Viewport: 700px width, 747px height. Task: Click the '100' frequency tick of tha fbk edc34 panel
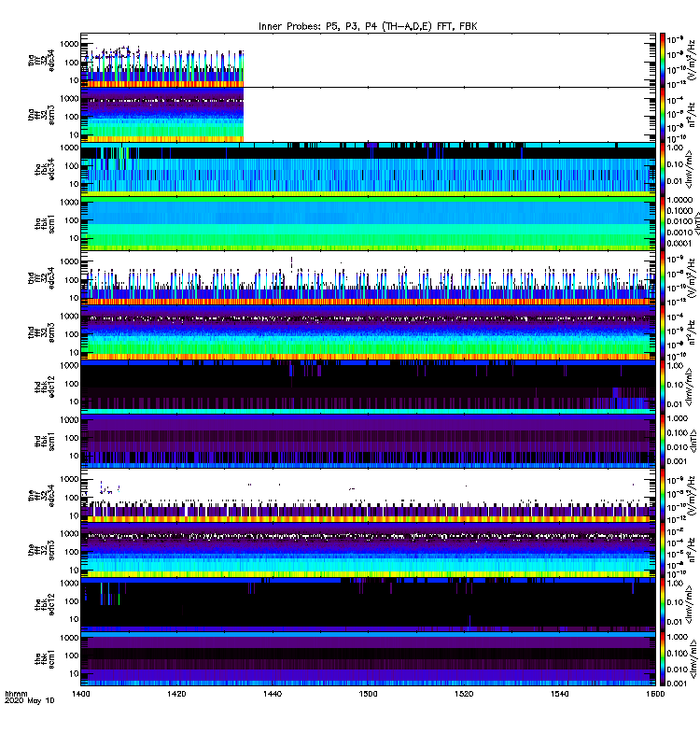72,166
